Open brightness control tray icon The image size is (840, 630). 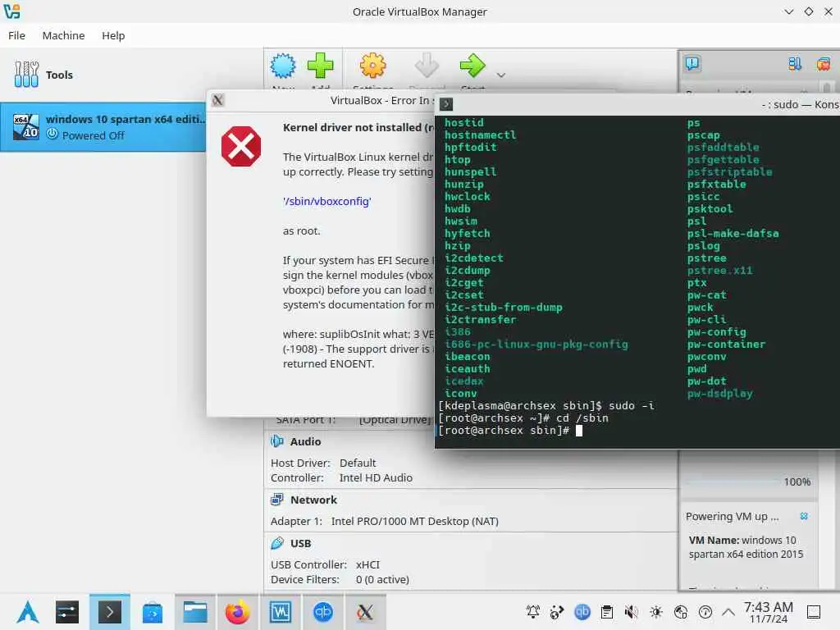[x=656, y=612]
